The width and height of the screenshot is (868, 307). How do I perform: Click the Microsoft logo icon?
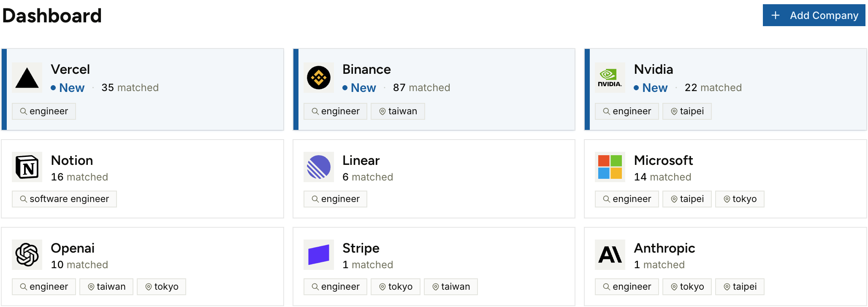pos(610,167)
